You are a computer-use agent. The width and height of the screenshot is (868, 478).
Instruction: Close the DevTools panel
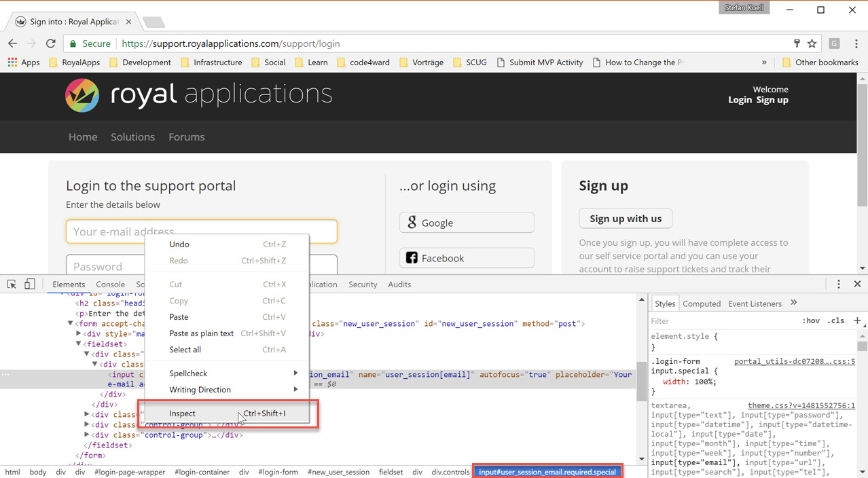click(857, 284)
